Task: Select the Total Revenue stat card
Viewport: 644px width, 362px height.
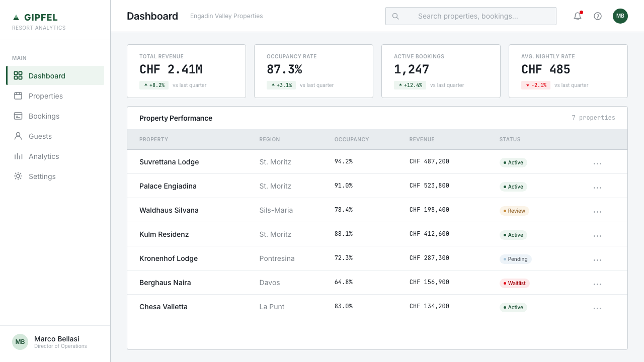Action: coord(186,71)
